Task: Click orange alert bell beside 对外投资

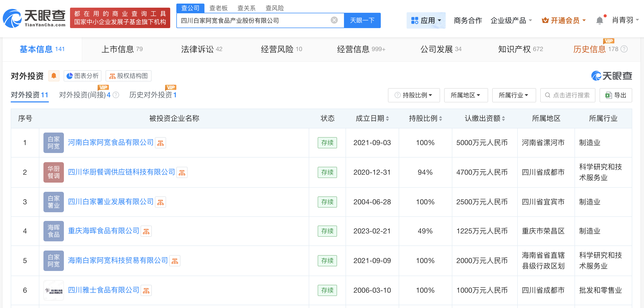Action: click(x=54, y=76)
